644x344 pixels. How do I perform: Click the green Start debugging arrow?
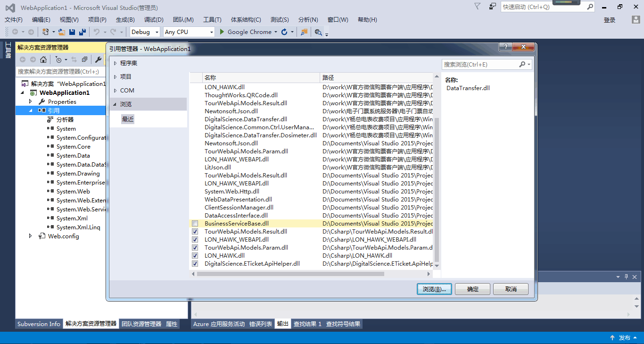221,32
